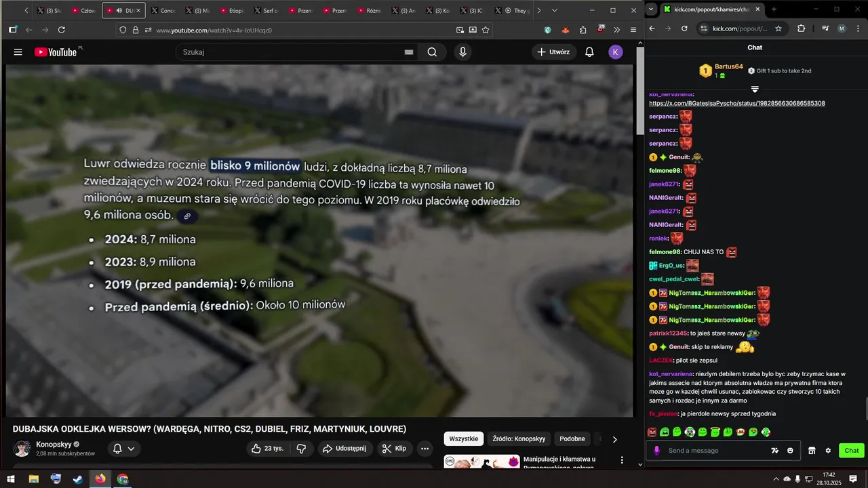
Task: Open Chrome extensions puzzle icon
Action: click(x=802, y=28)
